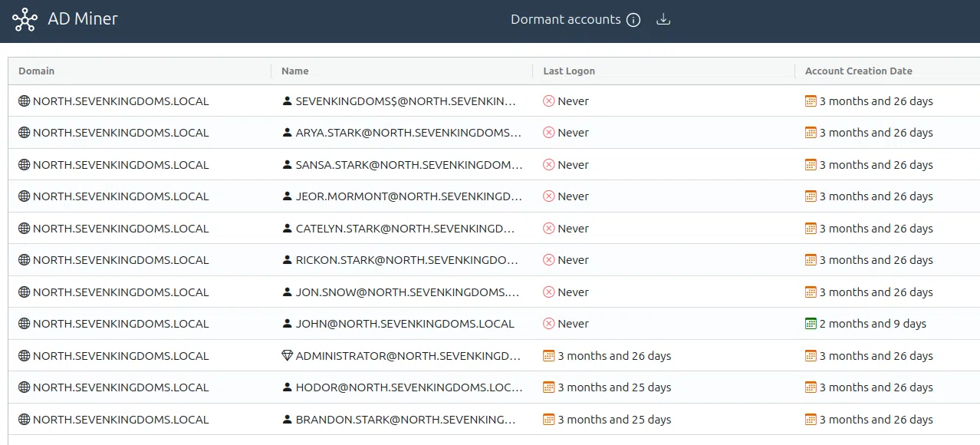The image size is (980, 445).
Task: Click user icon beside HODOR
Action: (x=288, y=387)
